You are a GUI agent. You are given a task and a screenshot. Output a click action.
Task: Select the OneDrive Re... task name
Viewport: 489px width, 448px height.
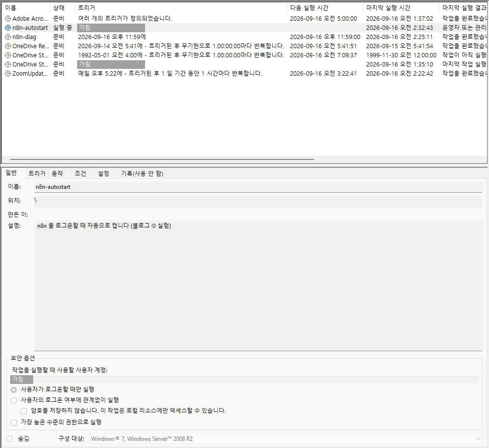click(30, 46)
